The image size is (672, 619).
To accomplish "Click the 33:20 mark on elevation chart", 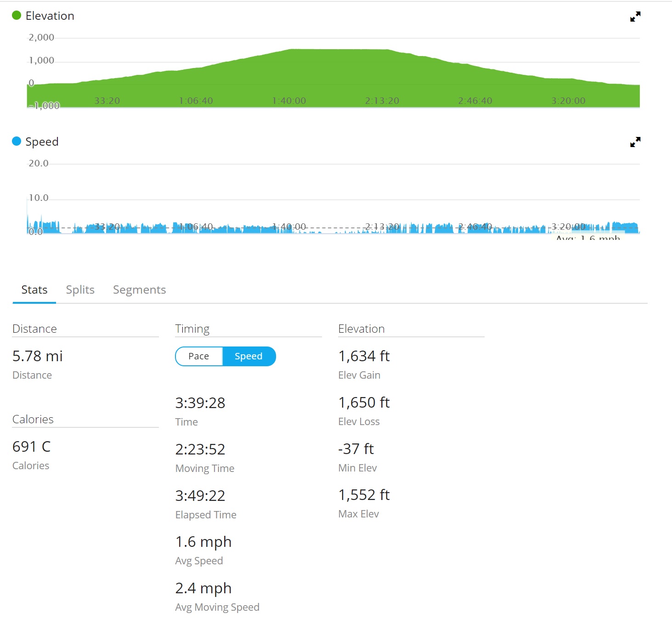I will [x=107, y=101].
